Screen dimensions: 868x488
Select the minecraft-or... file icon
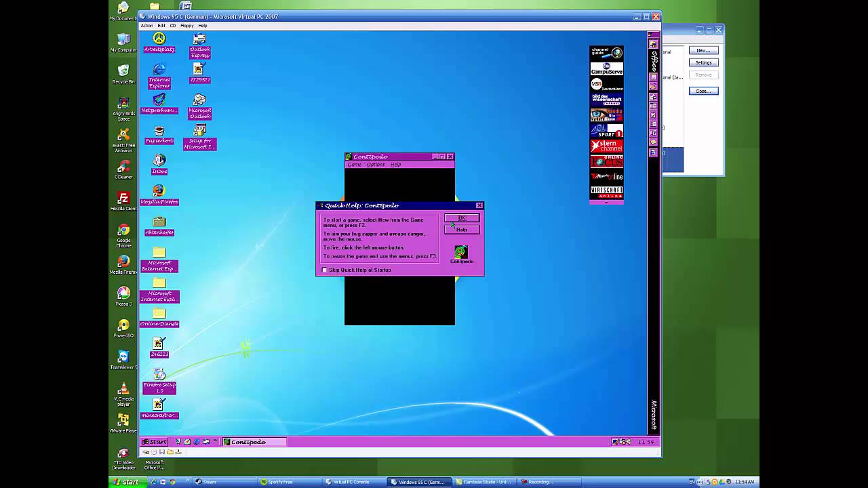click(159, 409)
